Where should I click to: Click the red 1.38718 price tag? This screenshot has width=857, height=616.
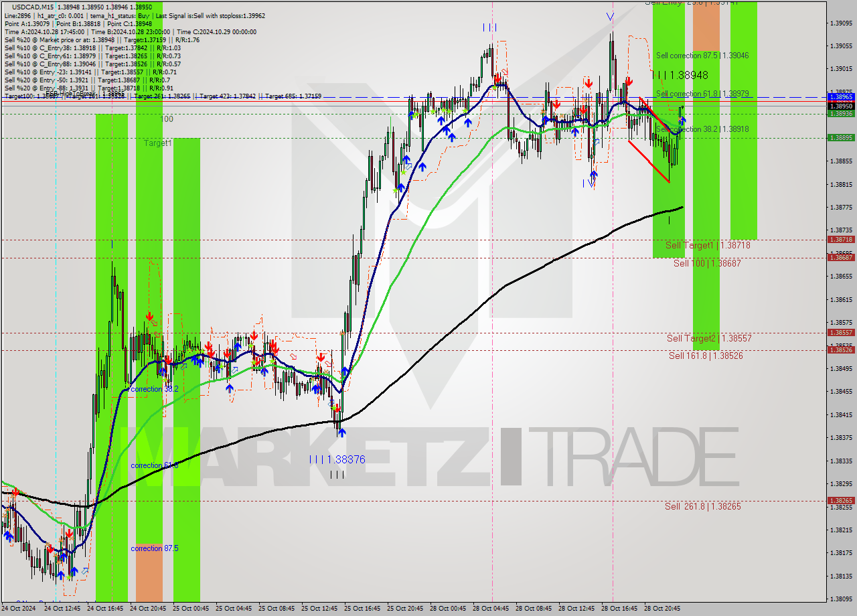pyautogui.click(x=841, y=240)
